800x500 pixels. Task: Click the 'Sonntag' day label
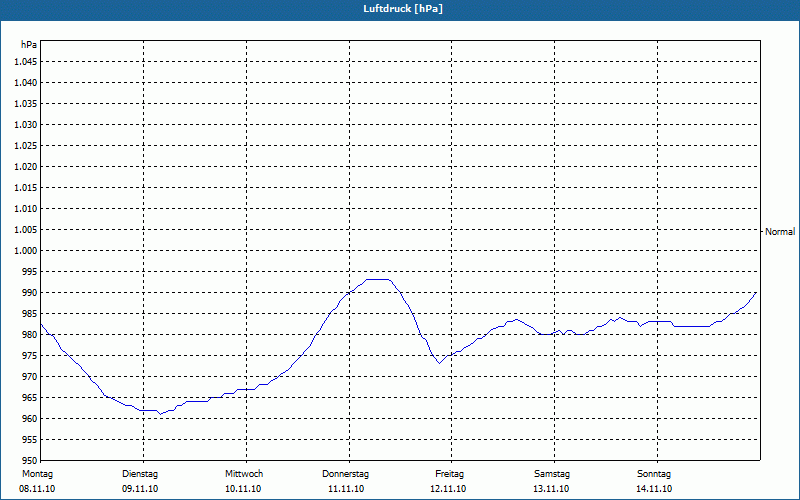[x=654, y=474]
